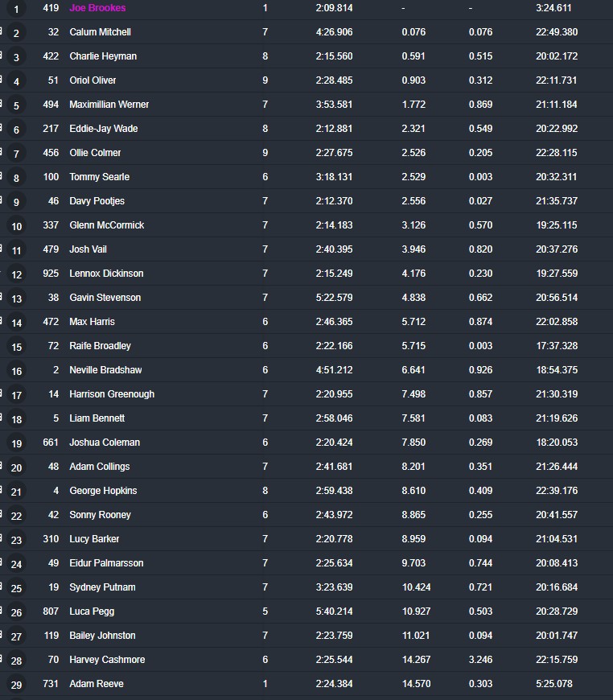Open highlighted rider Joe Brookes
The width and height of the screenshot is (613, 700).
pyautogui.click(x=97, y=7)
